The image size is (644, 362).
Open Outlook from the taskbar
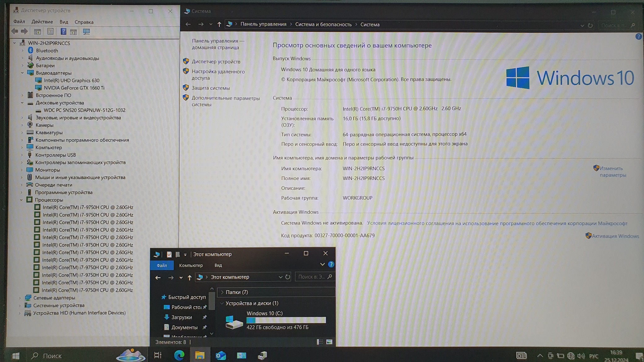click(220, 355)
